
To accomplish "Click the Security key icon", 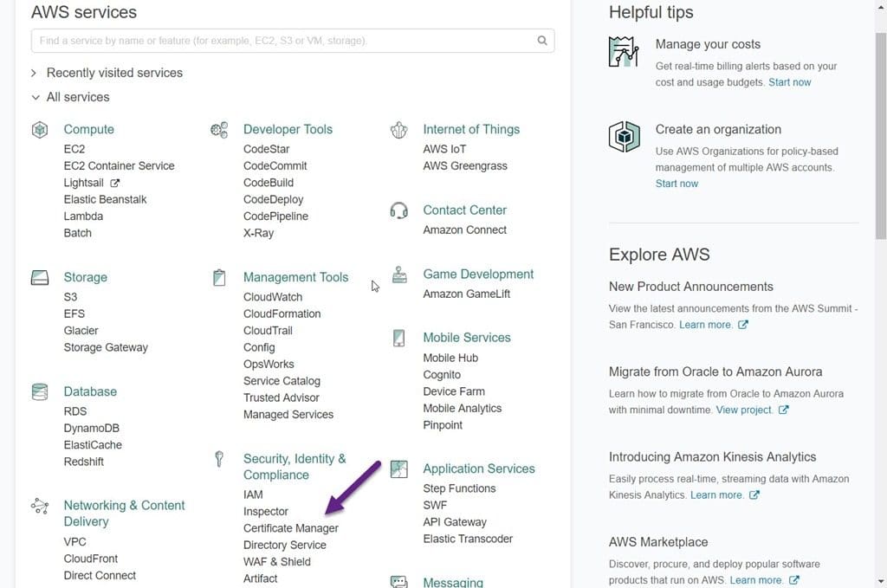I will tap(219, 458).
